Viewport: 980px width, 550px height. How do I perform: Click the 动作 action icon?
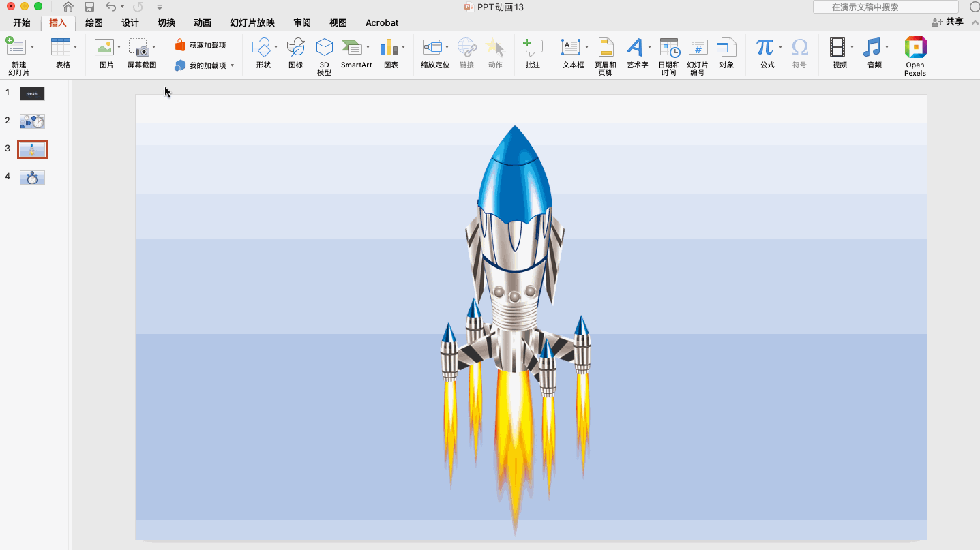pyautogui.click(x=495, y=47)
